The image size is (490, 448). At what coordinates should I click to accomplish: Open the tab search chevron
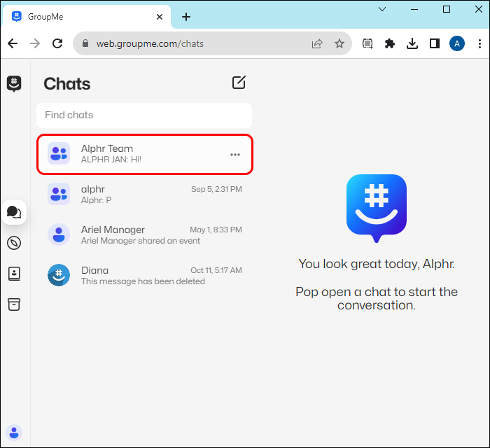(382, 9)
